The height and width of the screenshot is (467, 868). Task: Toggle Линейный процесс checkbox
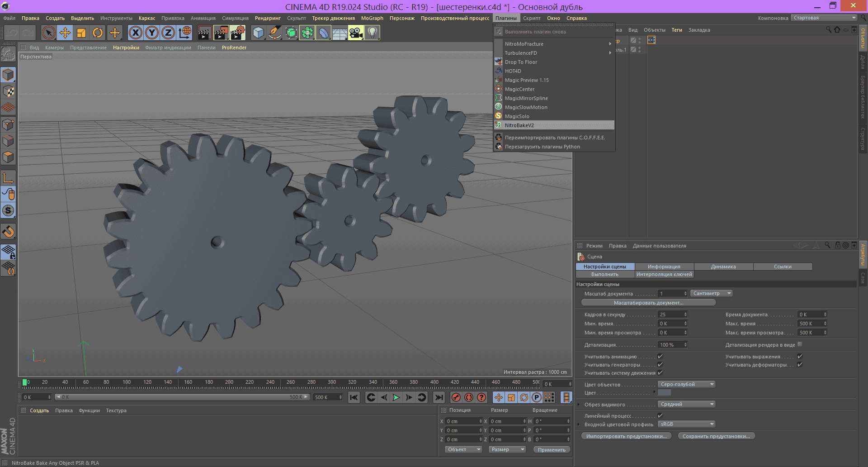(660, 415)
